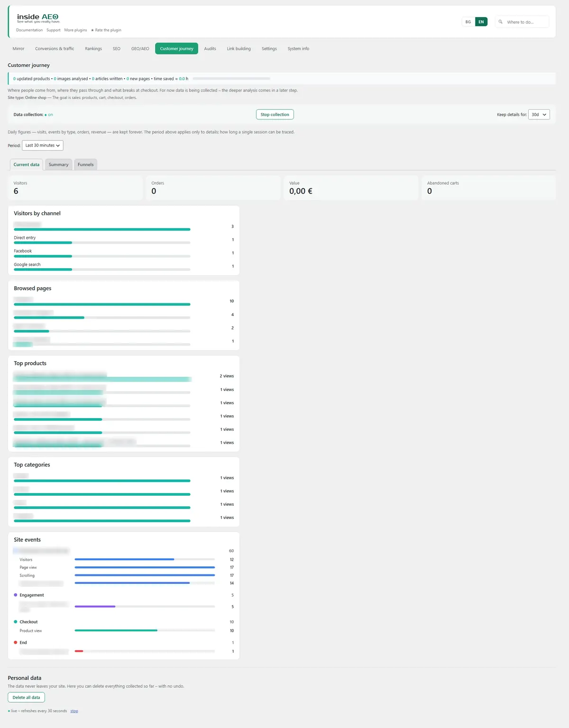Open the Keep details for 30d dropdown
This screenshot has height=728, width=569.
coord(539,115)
